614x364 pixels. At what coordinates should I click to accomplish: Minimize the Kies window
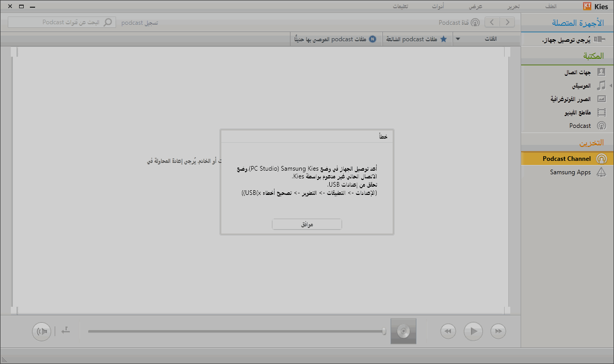click(x=33, y=6)
